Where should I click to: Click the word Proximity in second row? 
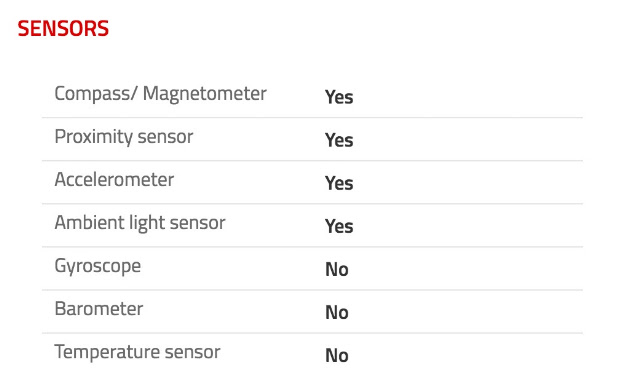pos(93,137)
